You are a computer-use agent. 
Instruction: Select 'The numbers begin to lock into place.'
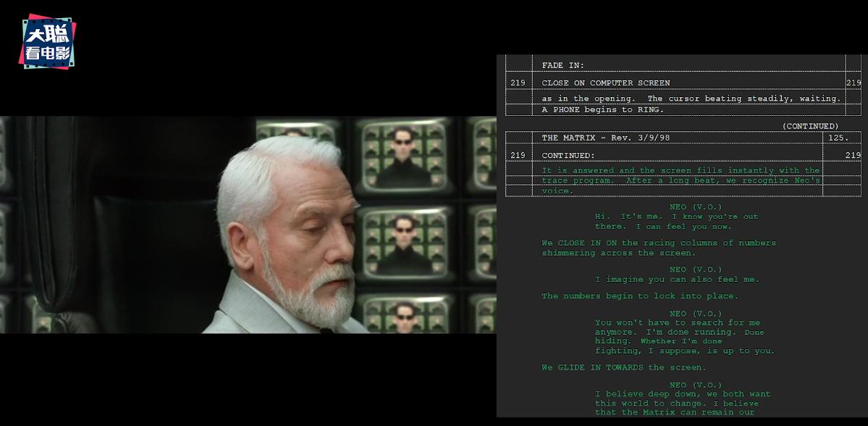(x=640, y=296)
